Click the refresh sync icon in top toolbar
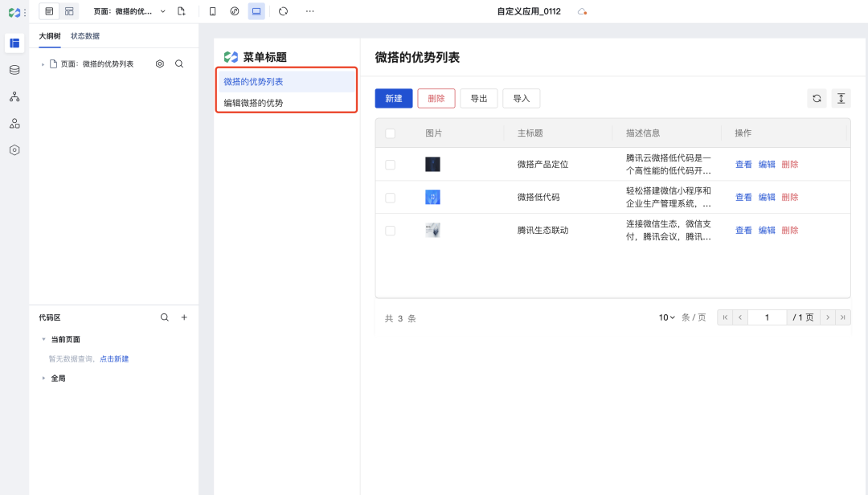The height and width of the screenshot is (495, 868). (x=284, y=11)
